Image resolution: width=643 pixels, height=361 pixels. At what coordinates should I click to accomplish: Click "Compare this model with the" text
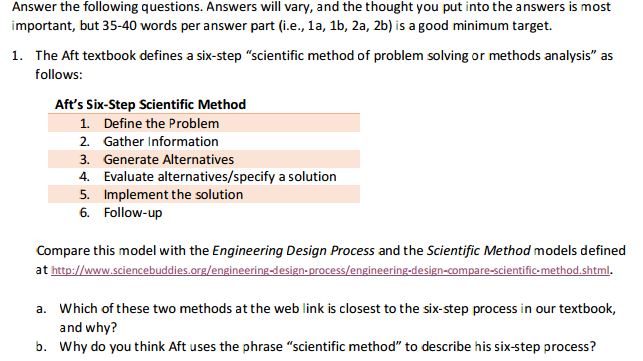122,251
